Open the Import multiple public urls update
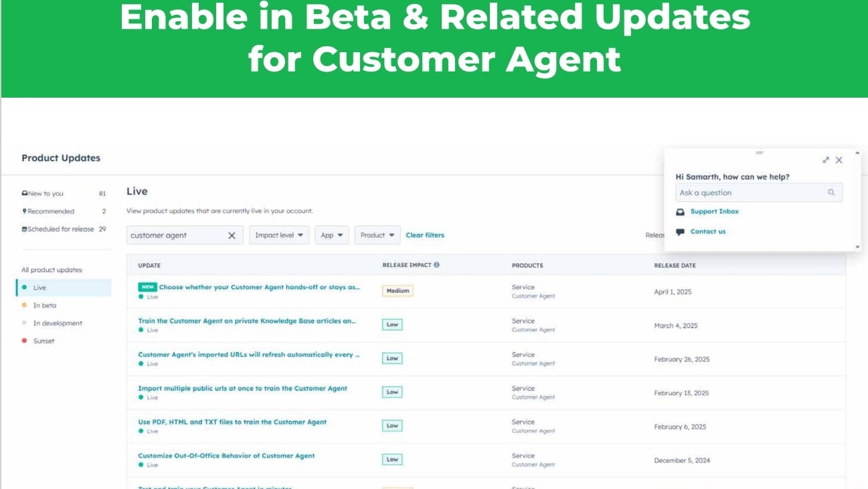This screenshot has height=489, width=868. (x=243, y=388)
